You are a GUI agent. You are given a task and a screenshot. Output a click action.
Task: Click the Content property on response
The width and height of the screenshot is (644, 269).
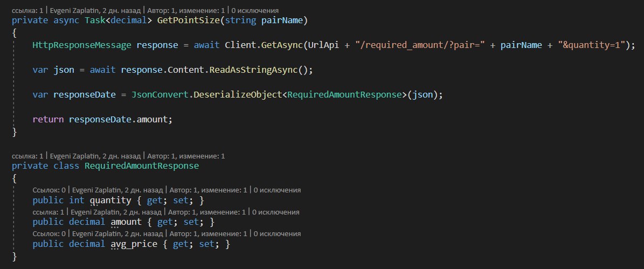[186, 70]
